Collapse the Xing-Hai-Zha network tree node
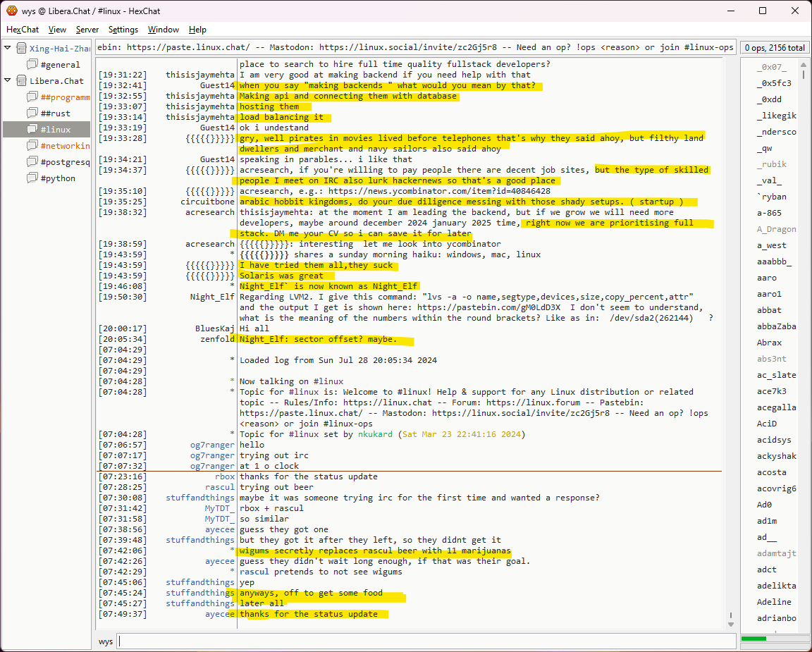The height and width of the screenshot is (652, 812). [8, 49]
